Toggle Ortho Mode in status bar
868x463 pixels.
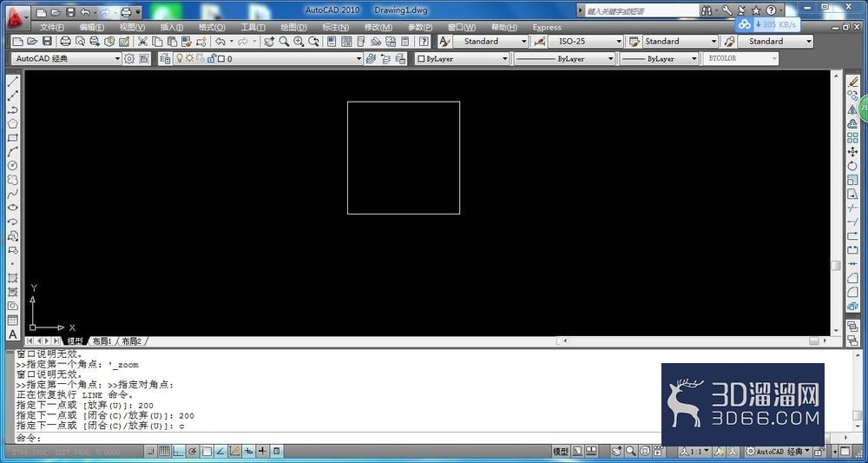pyautogui.click(x=178, y=451)
